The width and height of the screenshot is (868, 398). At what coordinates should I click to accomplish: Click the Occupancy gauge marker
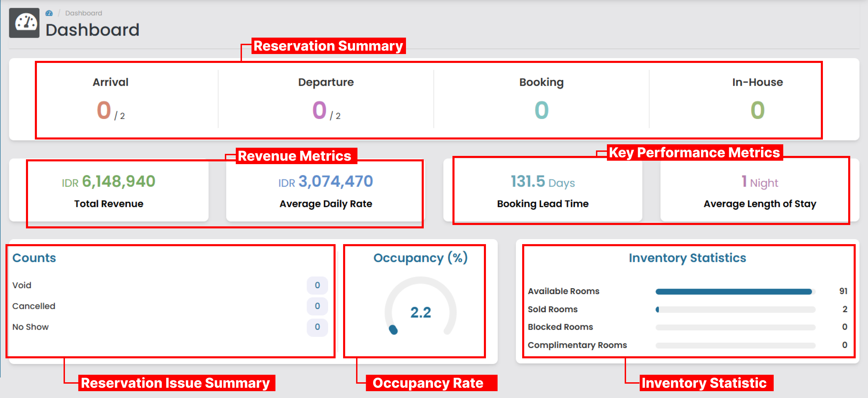pyautogui.click(x=393, y=329)
